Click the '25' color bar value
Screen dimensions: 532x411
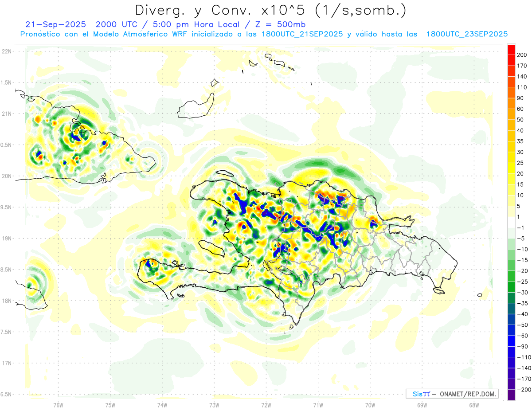point(521,163)
